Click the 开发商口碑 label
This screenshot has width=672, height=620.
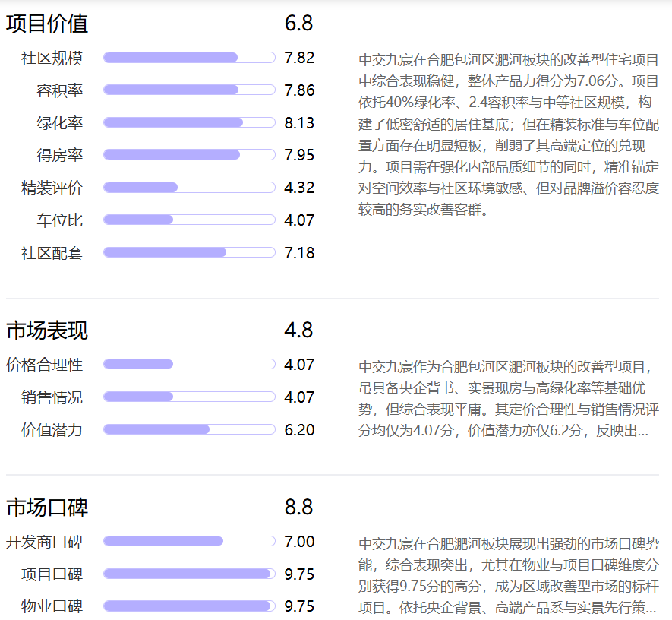(44, 542)
